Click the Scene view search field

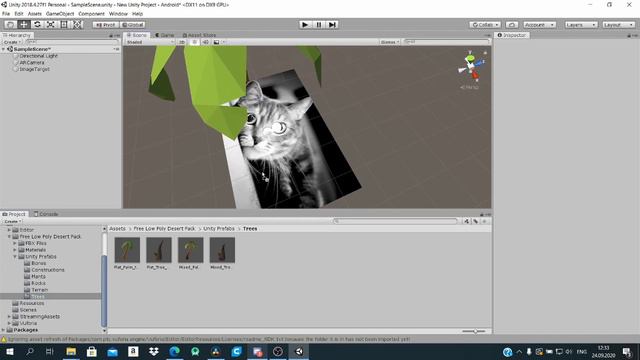click(446, 42)
